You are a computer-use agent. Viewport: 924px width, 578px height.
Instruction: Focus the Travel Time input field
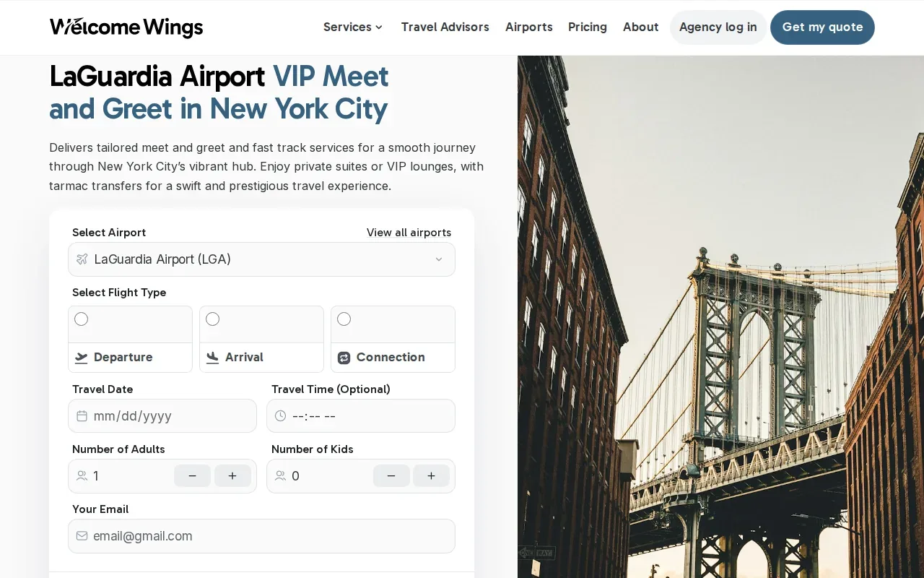point(361,416)
